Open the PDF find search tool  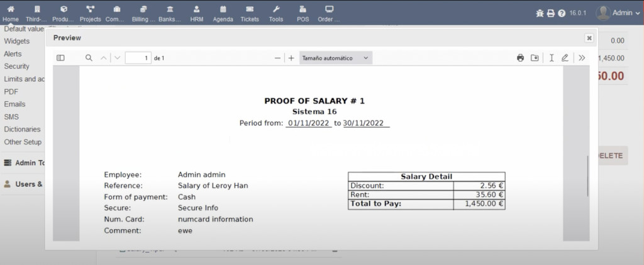pyautogui.click(x=89, y=58)
